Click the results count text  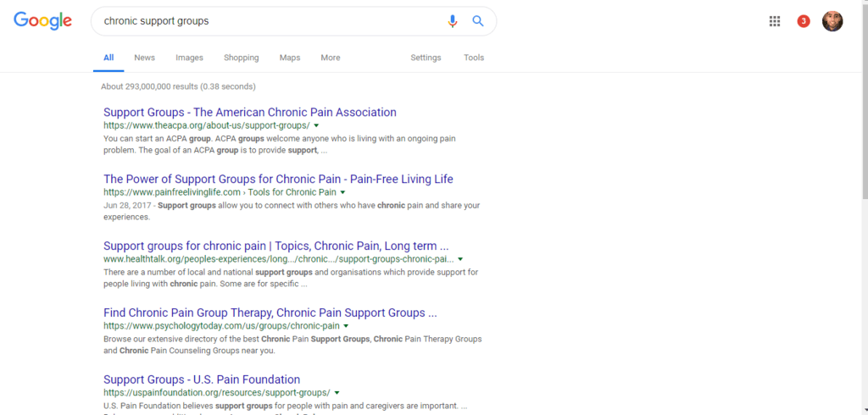[178, 86]
